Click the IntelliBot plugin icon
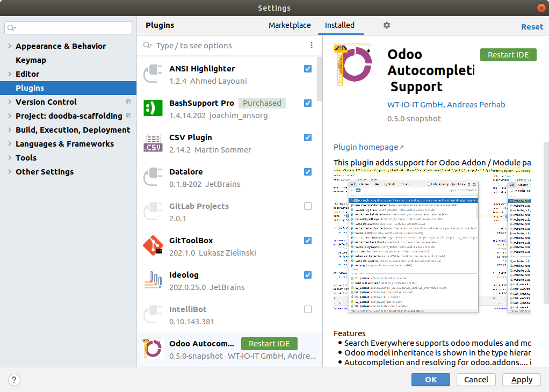 (x=153, y=314)
